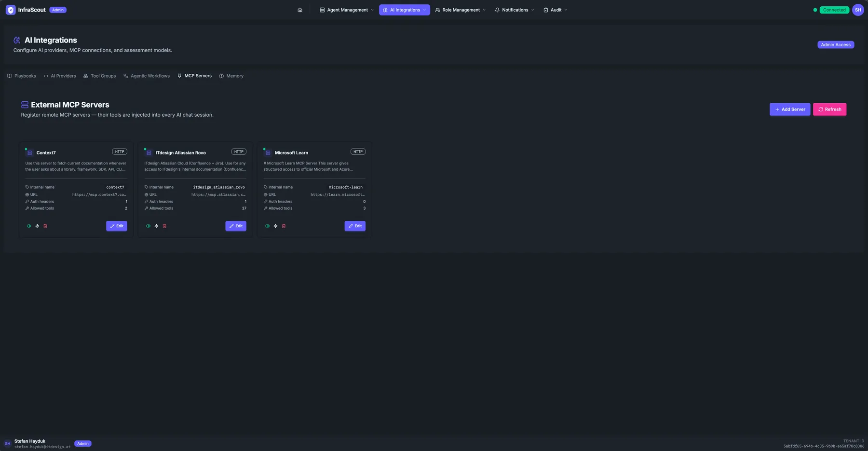Click the ITdesign Atlassian Rovo Allowed tools wrench icon
The width and height of the screenshot is (868, 451).
(146, 208)
